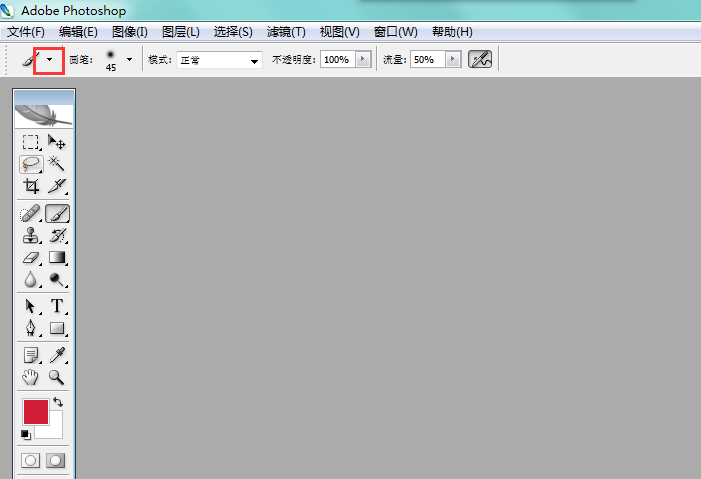This screenshot has height=479, width=701.
Task: Select the Healing Brush tool
Action: [31, 214]
